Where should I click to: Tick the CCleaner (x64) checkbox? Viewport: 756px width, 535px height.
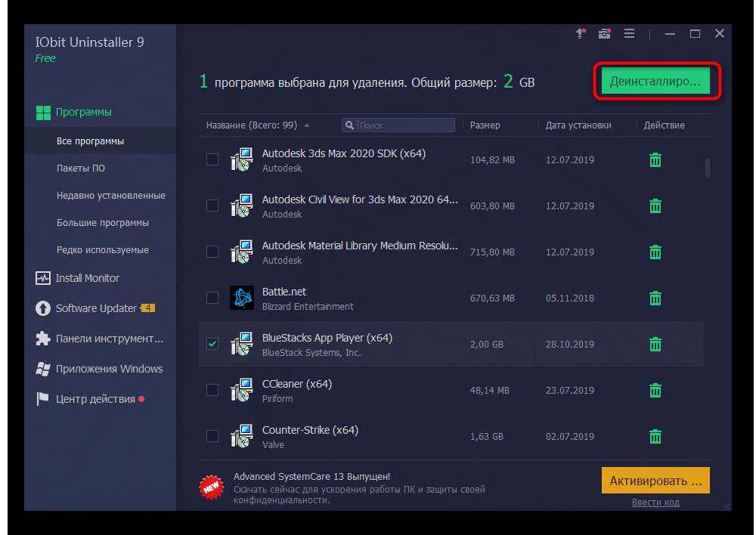point(212,390)
